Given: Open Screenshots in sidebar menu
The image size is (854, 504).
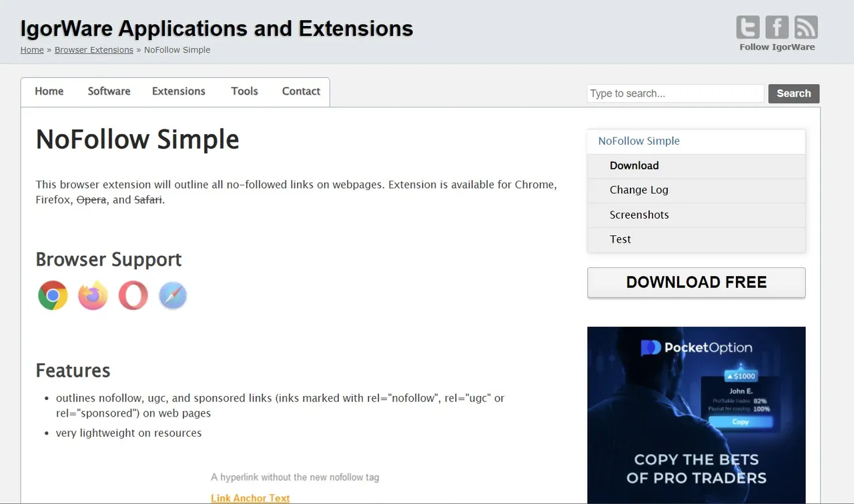Looking at the screenshot, I should click(696, 215).
